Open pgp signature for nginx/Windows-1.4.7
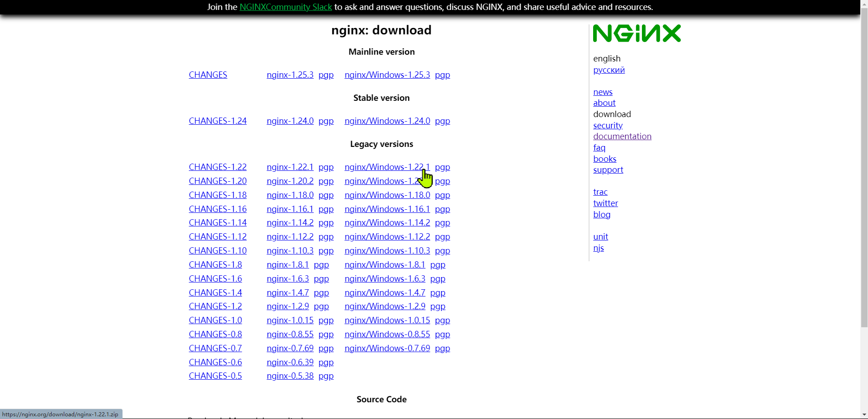 438,293
